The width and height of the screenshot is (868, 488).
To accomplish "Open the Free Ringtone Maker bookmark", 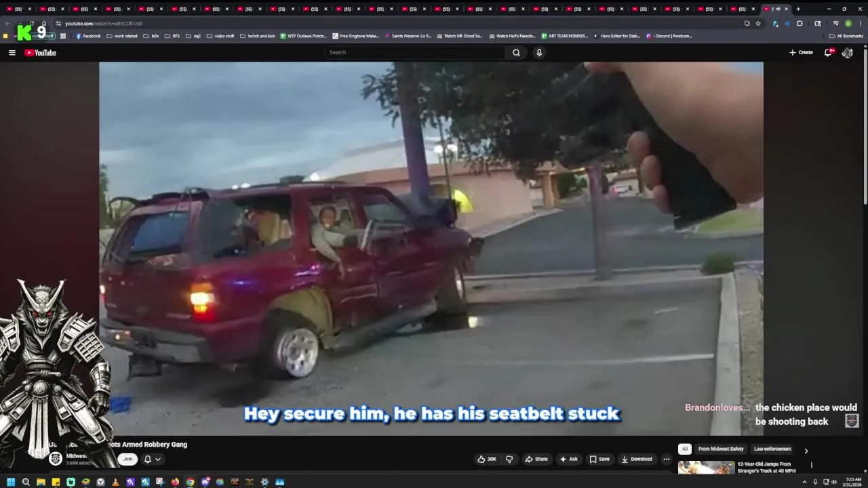I will [x=356, y=36].
